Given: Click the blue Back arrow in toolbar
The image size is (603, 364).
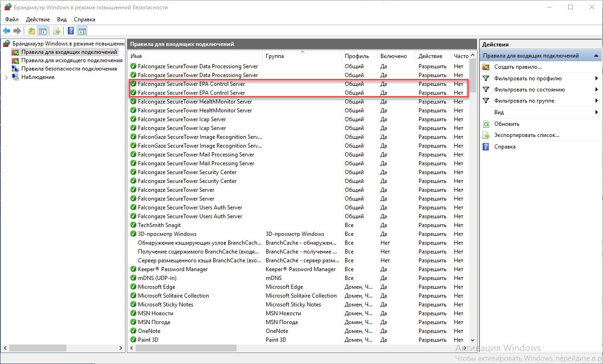Looking at the screenshot, I should [x=7, y=31].
